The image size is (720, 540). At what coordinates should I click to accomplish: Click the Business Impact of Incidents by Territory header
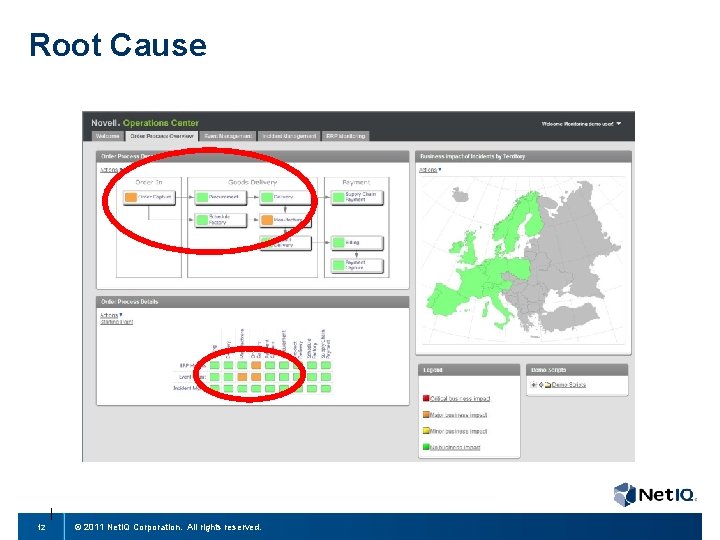tap(523, 157)
